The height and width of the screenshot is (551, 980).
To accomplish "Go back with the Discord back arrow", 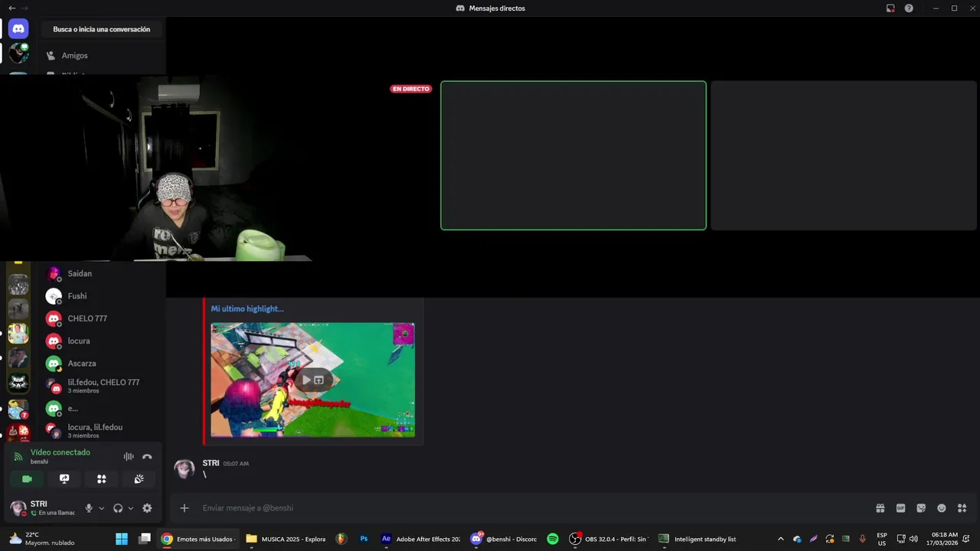I will (x=11, y=8).
